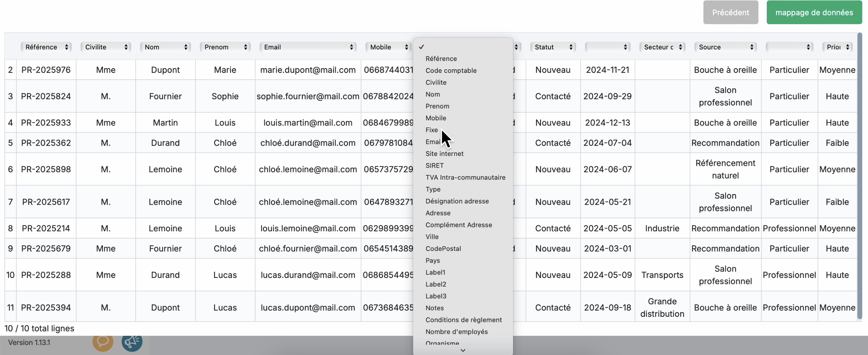This screenshot has height=355, width=868.
Task: Click the orange chat bubble icon
Action: (x=103, y=342)
